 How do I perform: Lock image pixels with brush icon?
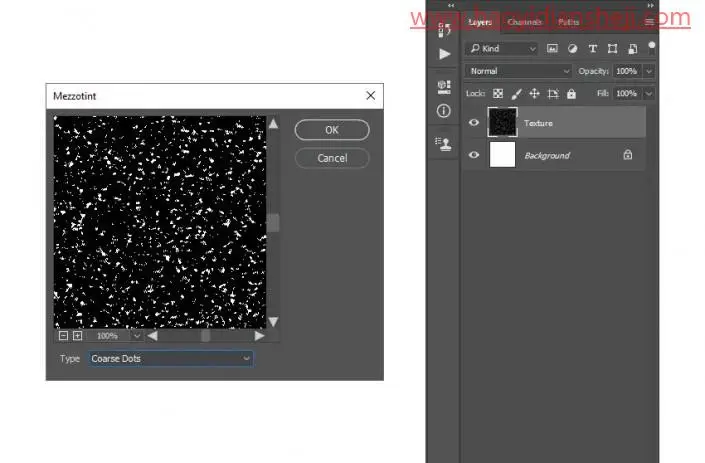click(x=517, y=93)
